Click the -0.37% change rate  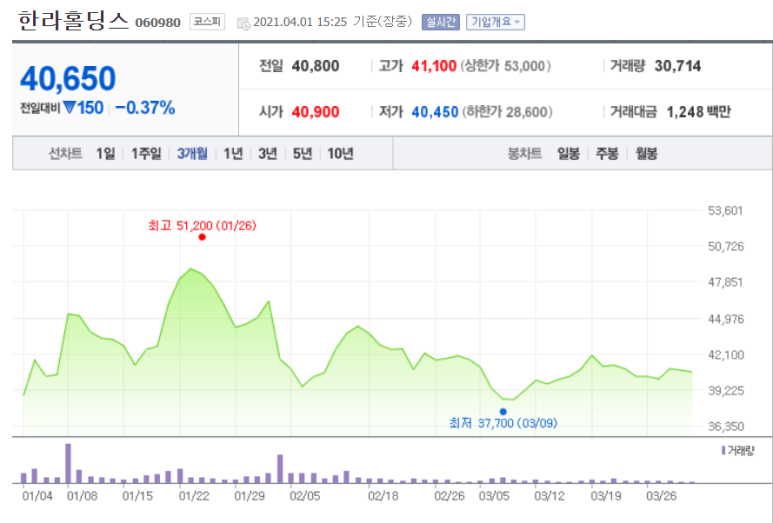pos(145,107)
